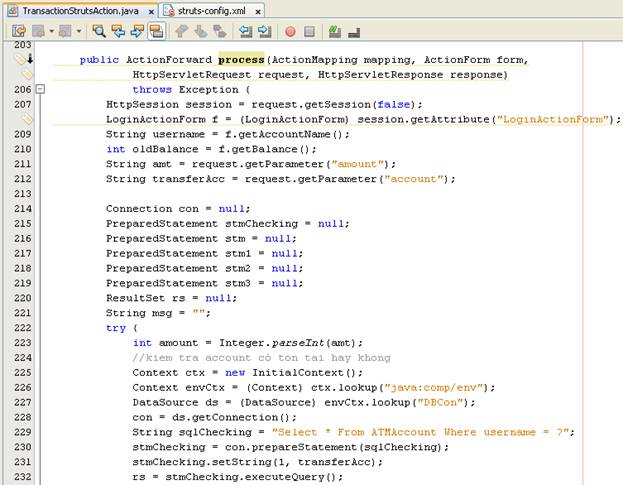Toggle Highlight Search button
This screenshot has height=485, width=623.
coord(156,31)
